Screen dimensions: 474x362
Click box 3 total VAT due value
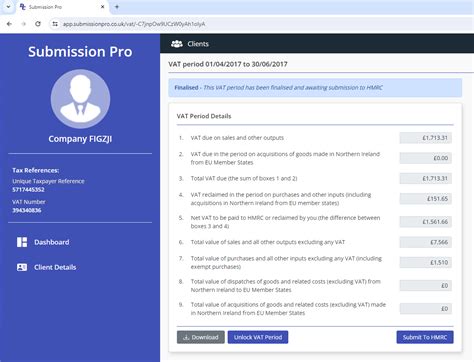pyautogui.click(x=426, y=178)
